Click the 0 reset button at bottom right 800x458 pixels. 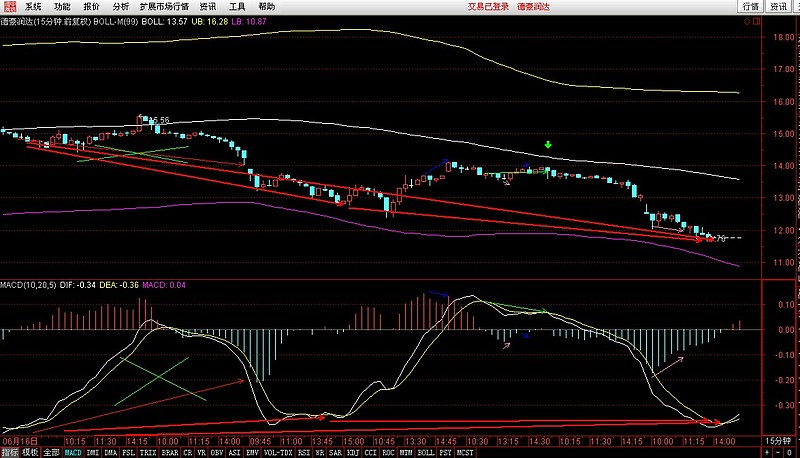(790, 452)
